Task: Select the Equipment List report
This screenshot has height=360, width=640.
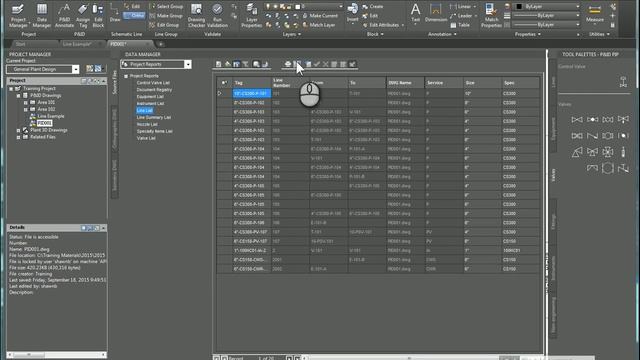Action: click(150, 97)
